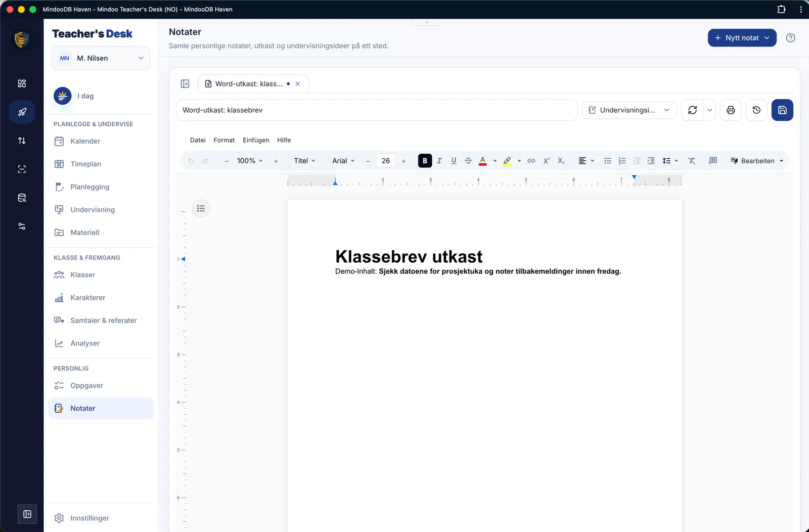Click the rocket icon in left rail
This screenshot has width=809, height=532.
(x=22, y=112)
